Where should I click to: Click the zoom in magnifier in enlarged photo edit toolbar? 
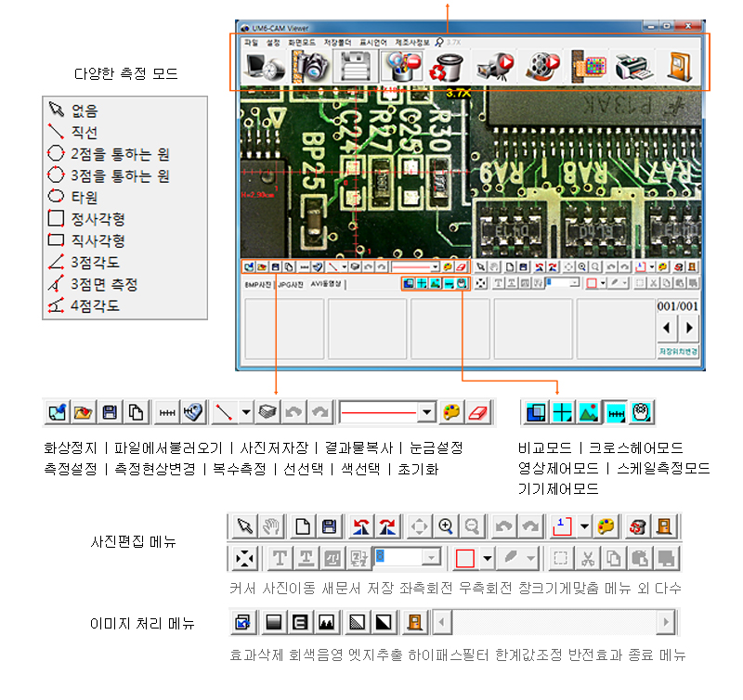click(x=446, y=526)
